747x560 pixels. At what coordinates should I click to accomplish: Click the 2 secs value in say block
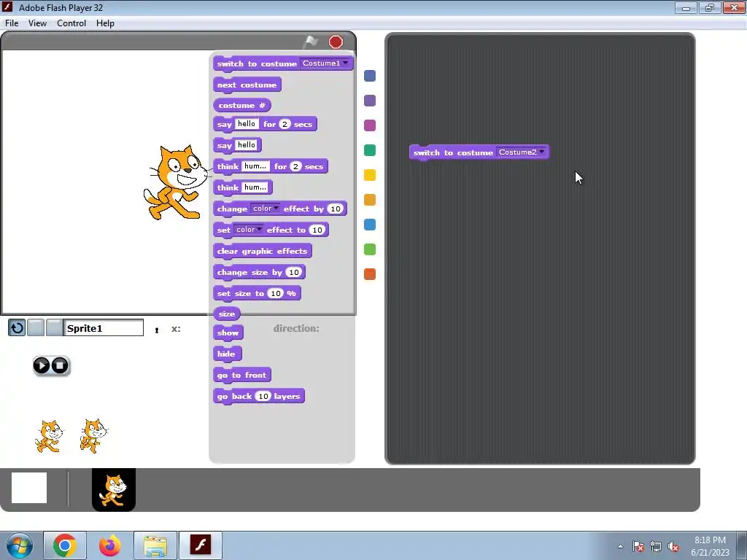(x=285, y=124)
